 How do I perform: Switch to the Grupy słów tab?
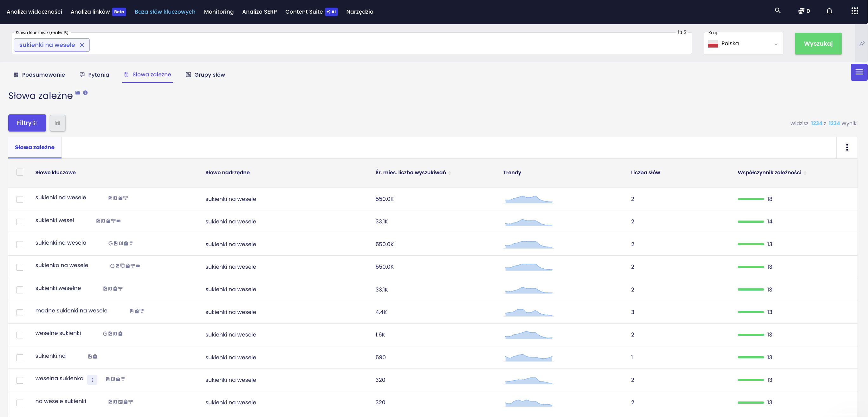205,75
